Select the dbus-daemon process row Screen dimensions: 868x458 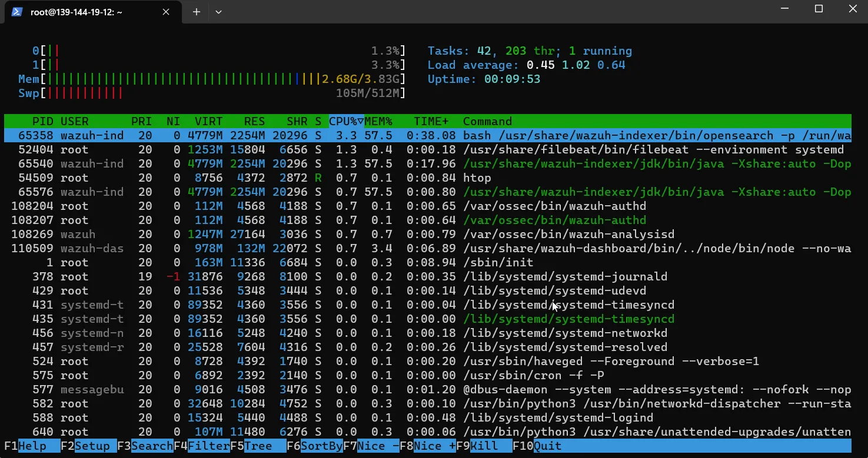coord(428,389)
